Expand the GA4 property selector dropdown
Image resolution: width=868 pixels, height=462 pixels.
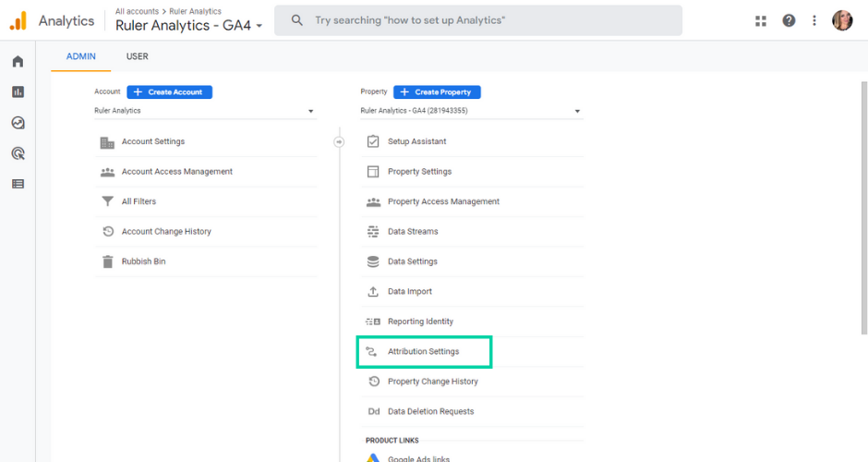click(x=471, y=111)
